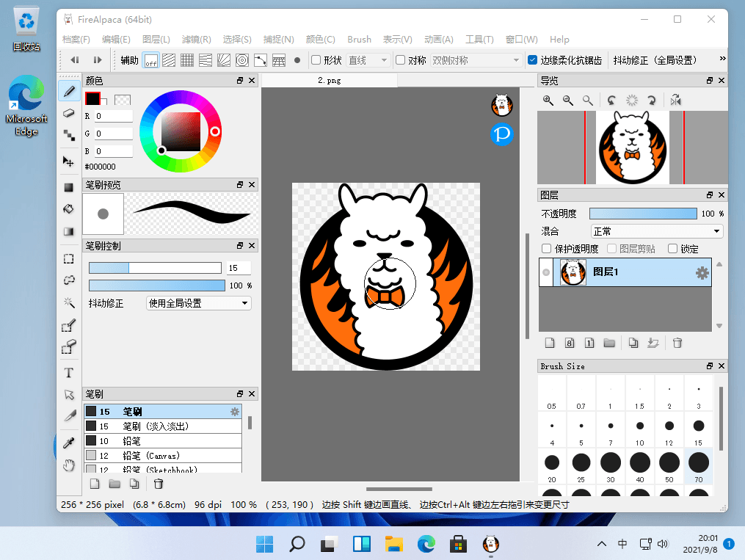Open the 2.png document tab
Image resolution: width=745 pixels, height=560 pixels.
(x=330, y=80)
